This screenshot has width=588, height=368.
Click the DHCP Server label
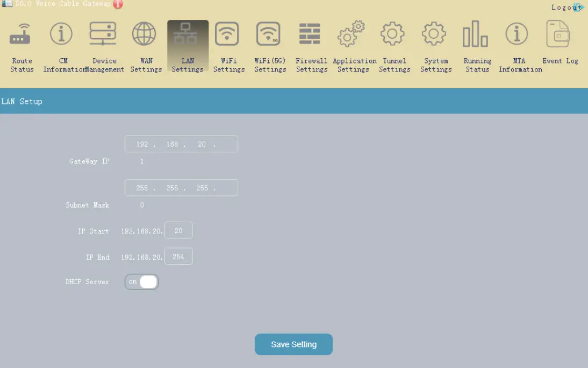pyautogui.click(x=87, y=281)
